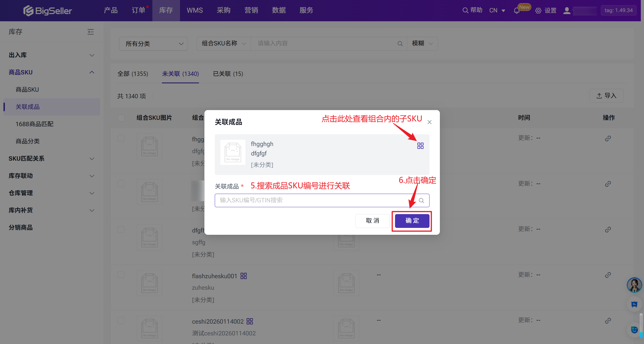Open 所有分类 category dropdown
This screenshot has width=644, height=344.
[x=154, y=44]
